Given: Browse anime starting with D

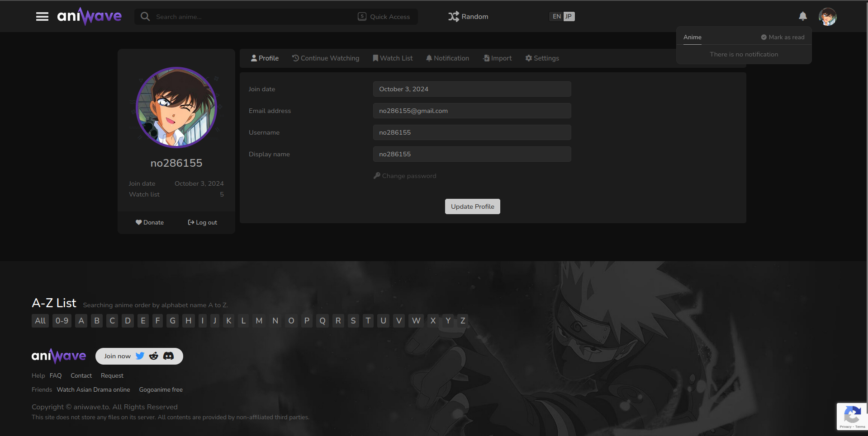Looking at the screenshot, I should point(128,321).
